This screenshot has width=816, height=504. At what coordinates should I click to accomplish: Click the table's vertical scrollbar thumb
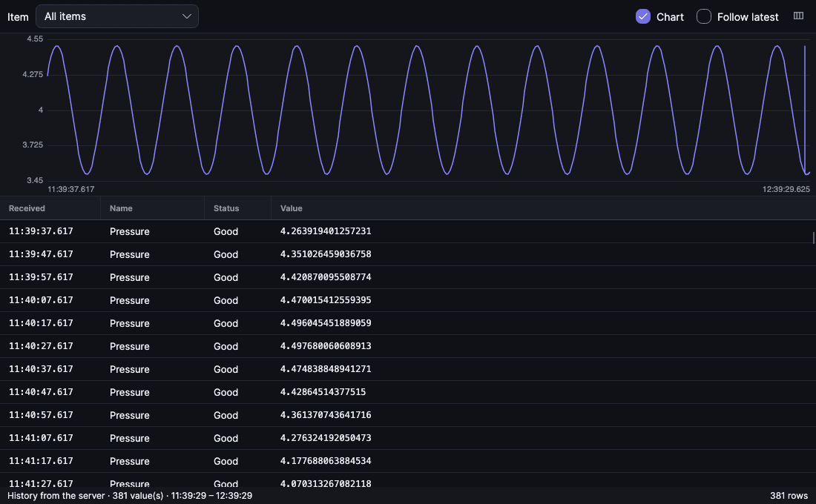(x=813, y=238)
